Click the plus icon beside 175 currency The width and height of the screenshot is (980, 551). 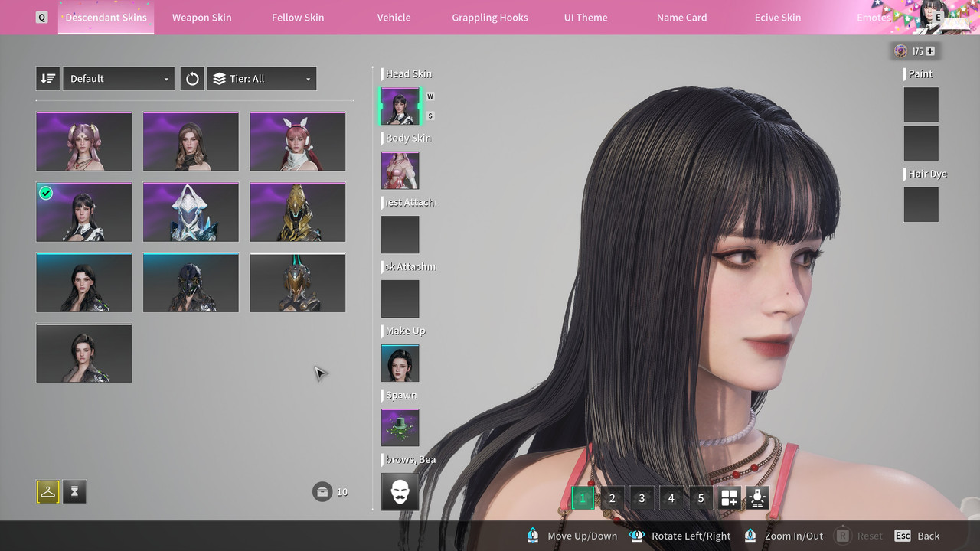(930, 51)
